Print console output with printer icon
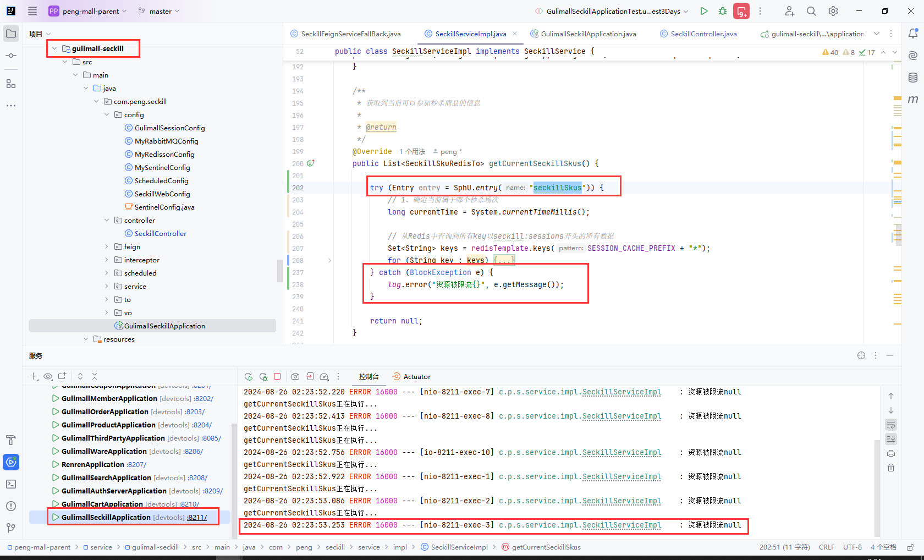Image resolution: width=924 pixels, height=560 pixels. tap(891, 453)
